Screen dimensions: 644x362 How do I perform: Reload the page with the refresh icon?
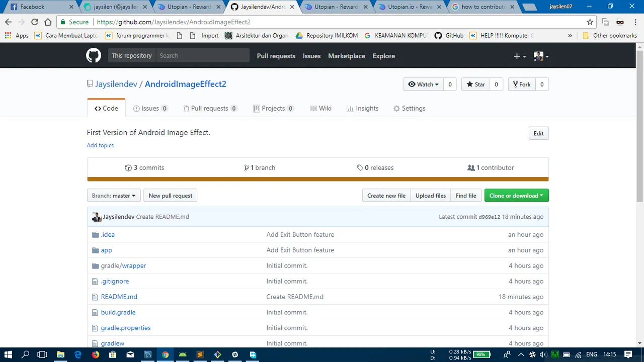(35, 22)
